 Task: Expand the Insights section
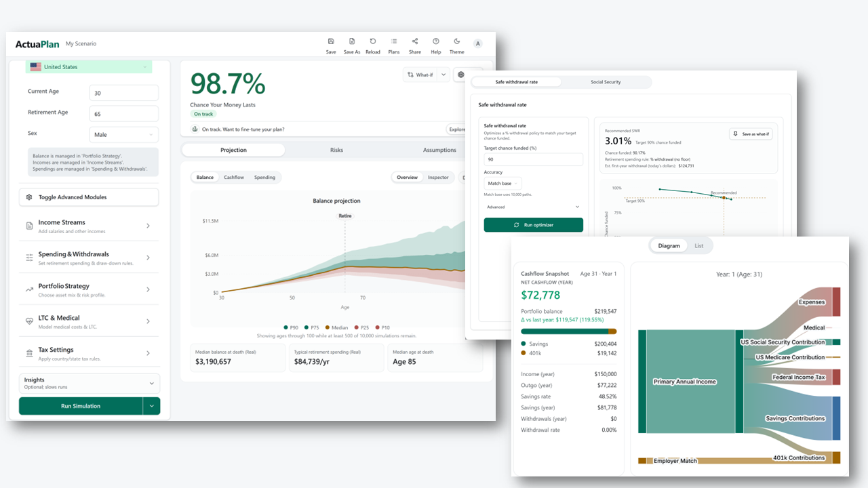(x=89, y=383)
